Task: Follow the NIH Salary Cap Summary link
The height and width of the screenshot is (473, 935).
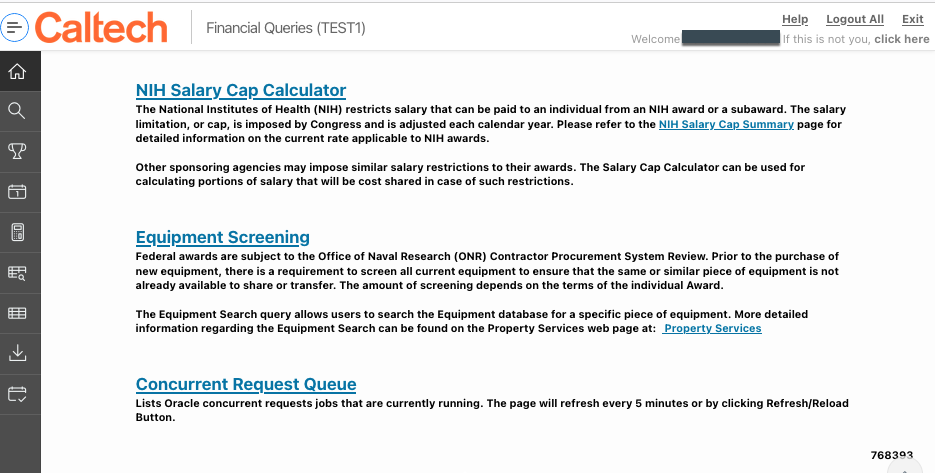Action: coord(726,125)
